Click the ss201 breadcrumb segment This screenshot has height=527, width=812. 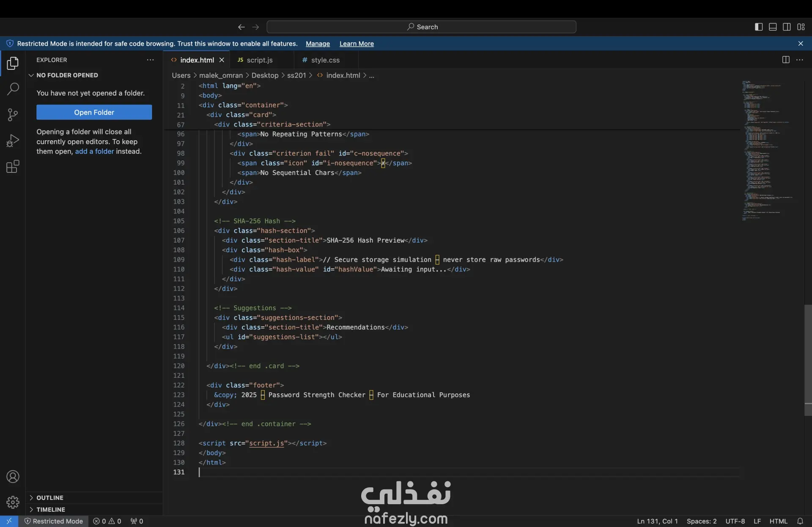[x=296, y=75]
